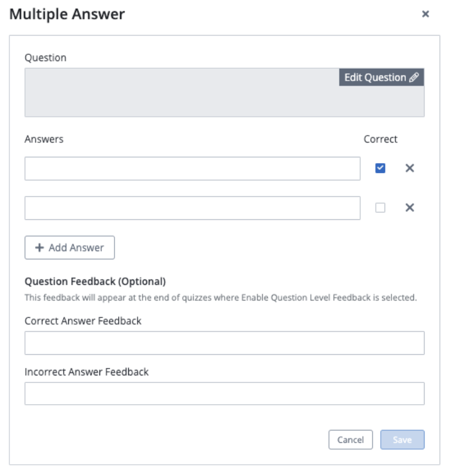Click the Question Feedback (Optional) heading

tap(95, 281)
